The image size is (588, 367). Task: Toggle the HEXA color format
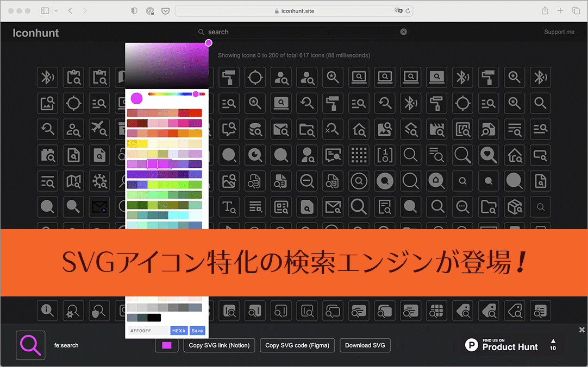click(x=179, y=330)
